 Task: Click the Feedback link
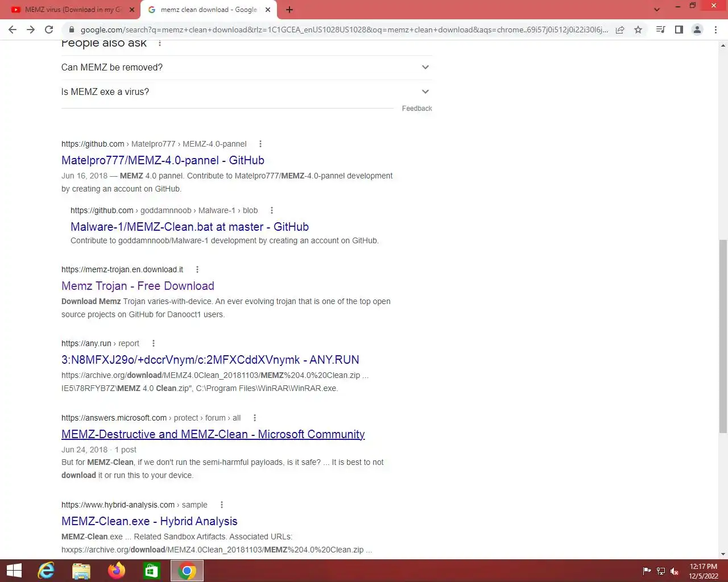pos(417,109)
